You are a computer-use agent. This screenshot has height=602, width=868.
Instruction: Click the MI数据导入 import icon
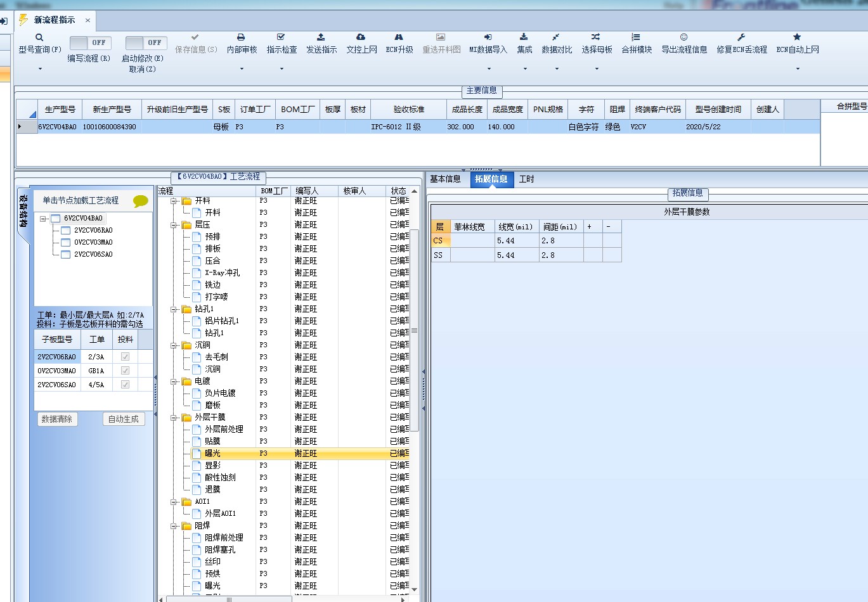(488, 37)
